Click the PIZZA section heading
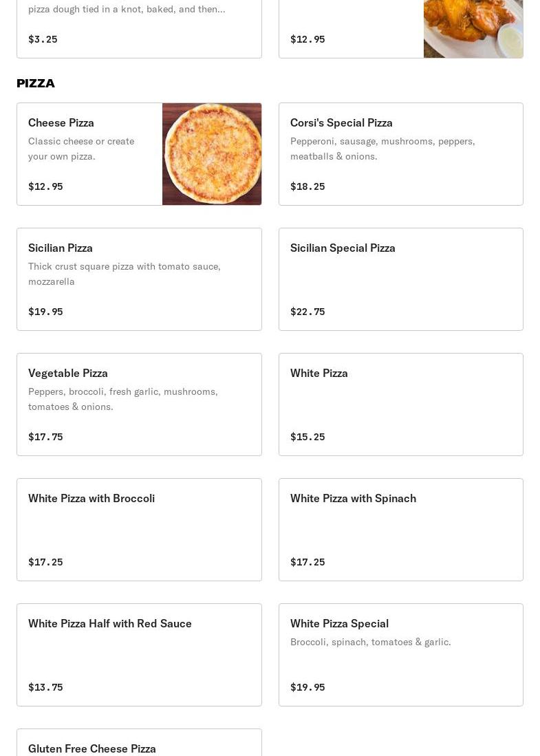540x756 pixels. coord(36,83)
